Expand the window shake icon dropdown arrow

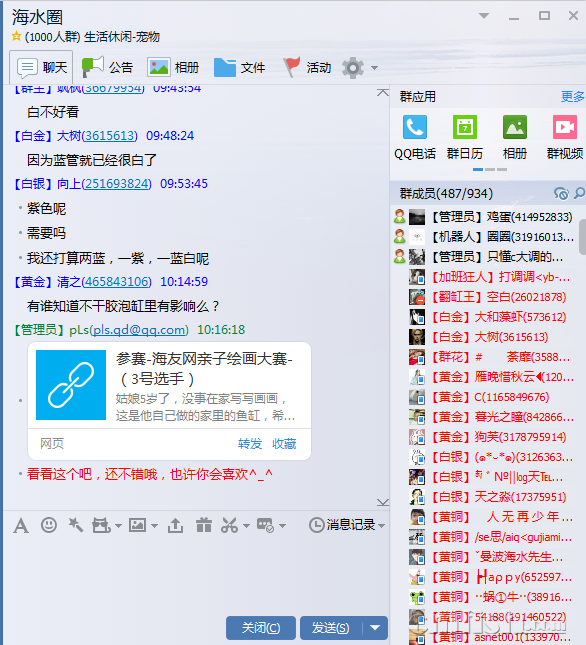[118, 526]
